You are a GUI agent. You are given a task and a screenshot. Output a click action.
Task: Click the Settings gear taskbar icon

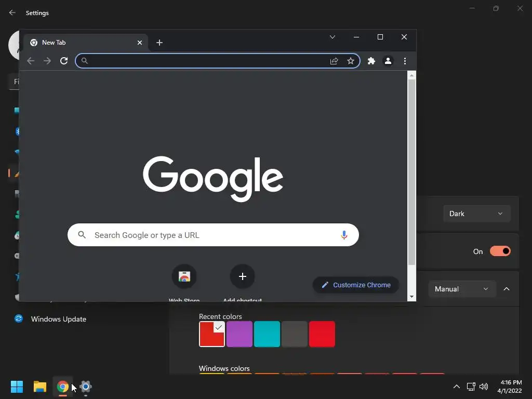tap(86, 387)
